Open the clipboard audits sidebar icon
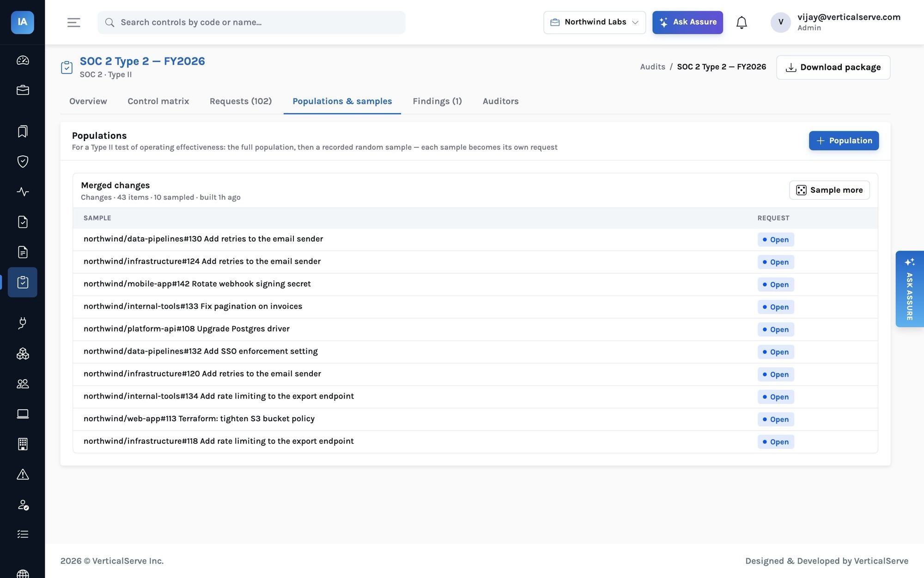The image size is (924, 578). pyautogui.click(x=23, y=282)
